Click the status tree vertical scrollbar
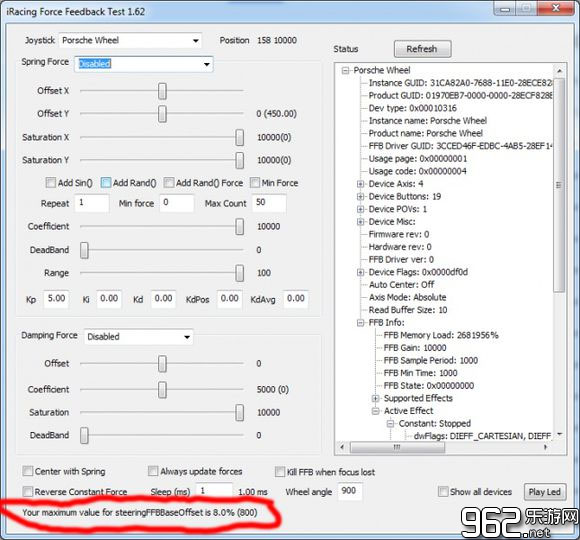Screen dimensions: 580x540 pyautogui.click(x=559, y=185)
